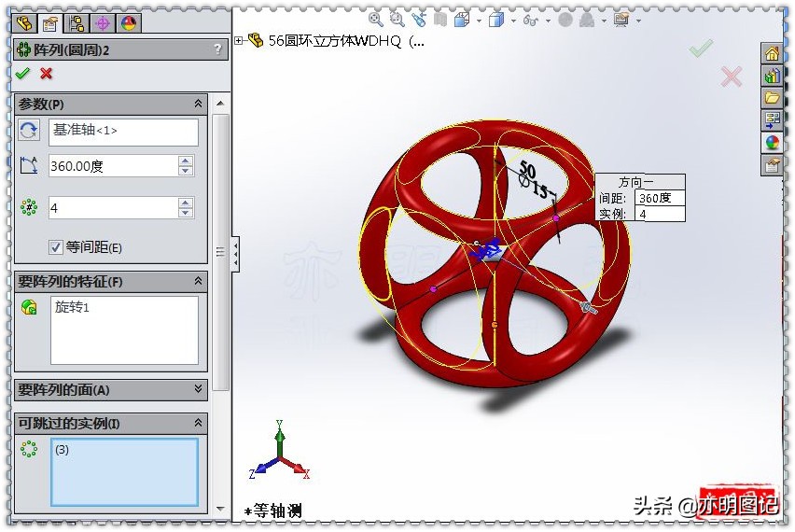
Task: Open the Display Style dropdown arrow
Action: tap(513, 21)
